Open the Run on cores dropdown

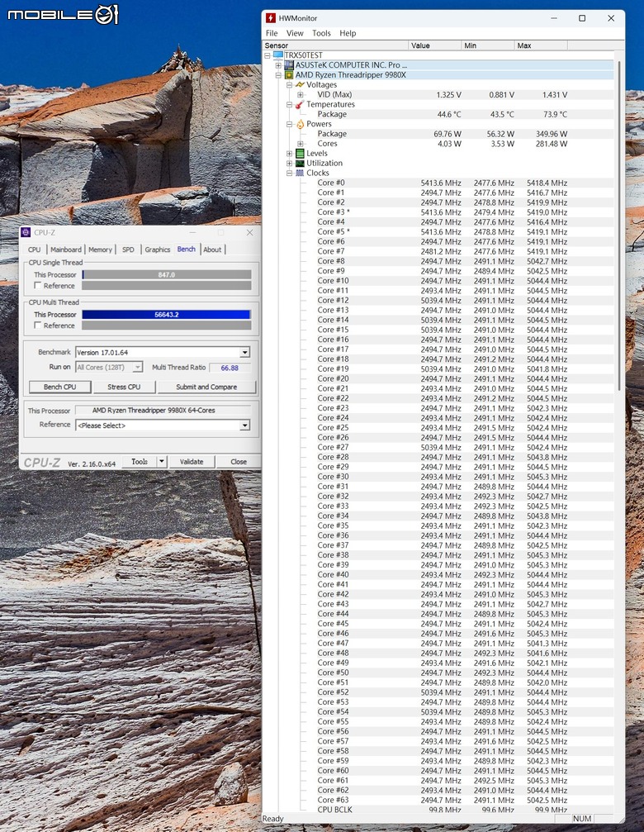point(138,367)
